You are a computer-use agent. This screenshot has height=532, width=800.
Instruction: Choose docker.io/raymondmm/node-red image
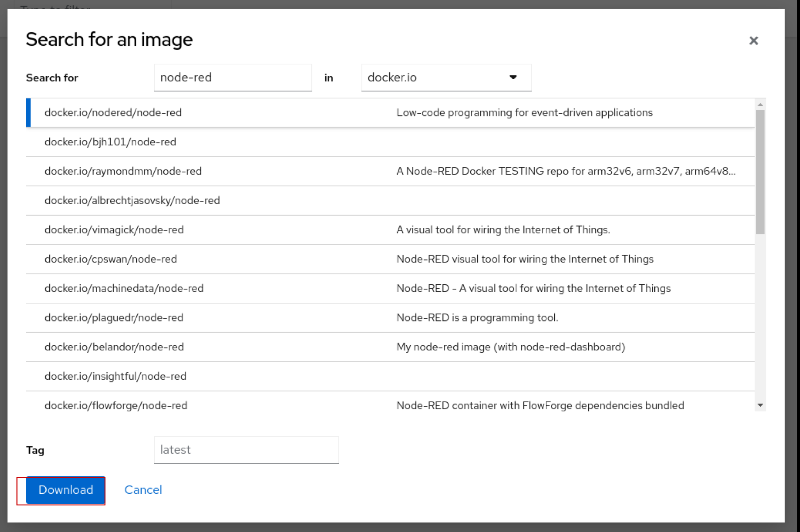123,171
